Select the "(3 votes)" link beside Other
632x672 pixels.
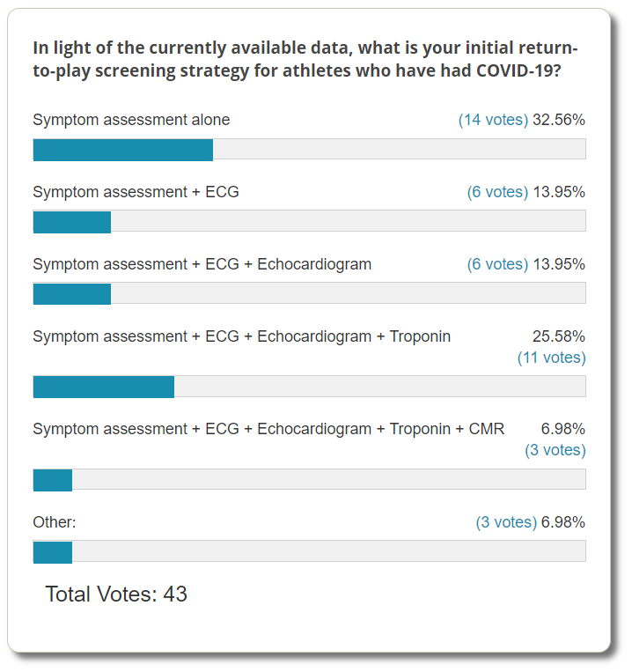click(x=506, y=522)
